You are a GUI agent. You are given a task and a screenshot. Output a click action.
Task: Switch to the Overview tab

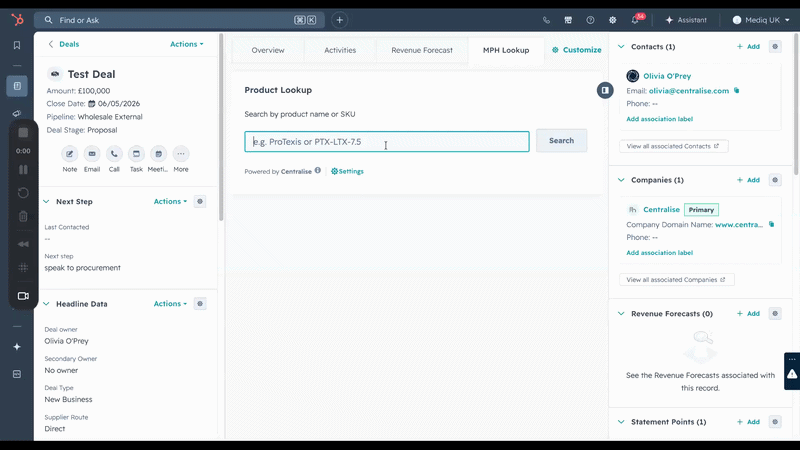pos(268,50)
